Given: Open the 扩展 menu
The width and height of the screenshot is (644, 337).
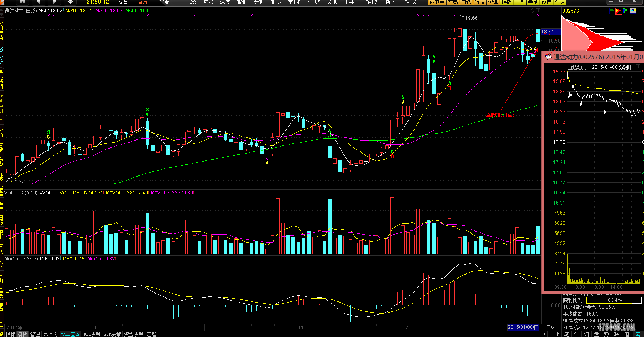Looking at the screenshot, I should click(276, 2).
